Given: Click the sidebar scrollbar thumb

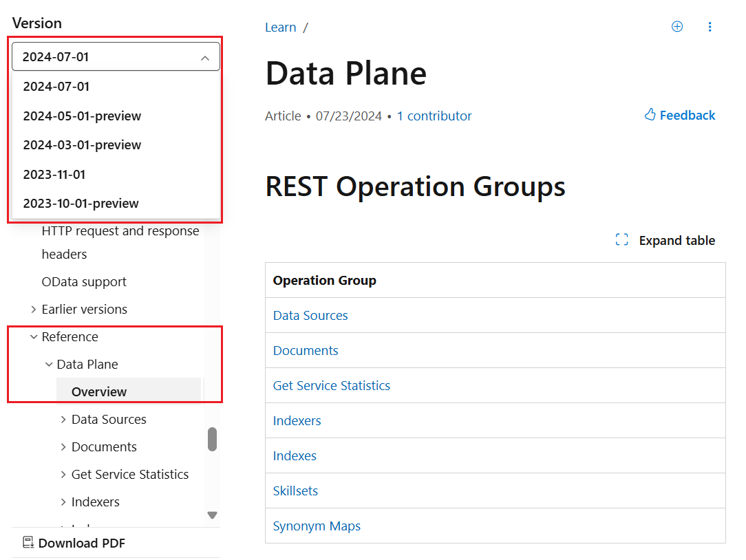Looking at the screenshot, I should [x=212, y=439].
